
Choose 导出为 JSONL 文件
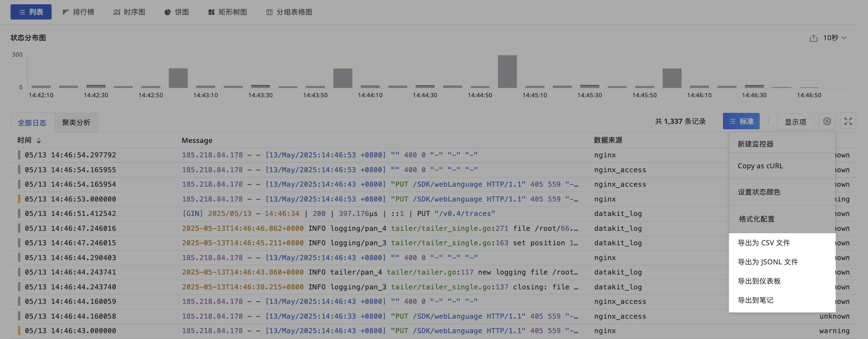pyautogui.click(x=782, y=262)
